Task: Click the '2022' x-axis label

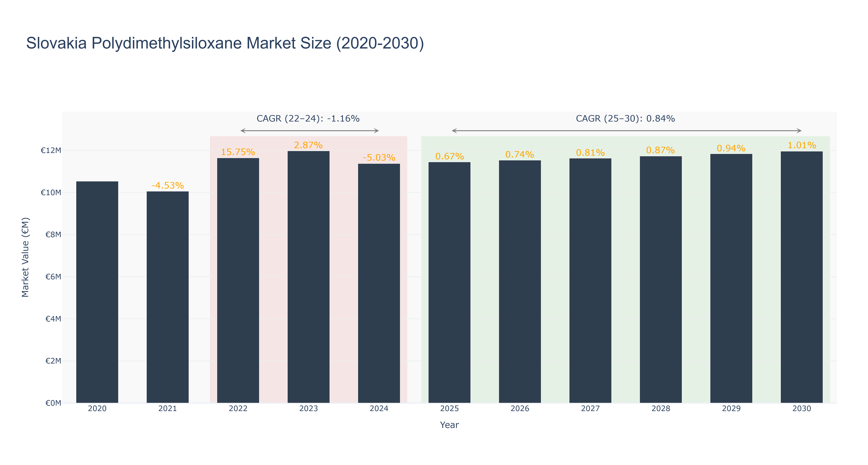Action: click(x=238, y=409)
